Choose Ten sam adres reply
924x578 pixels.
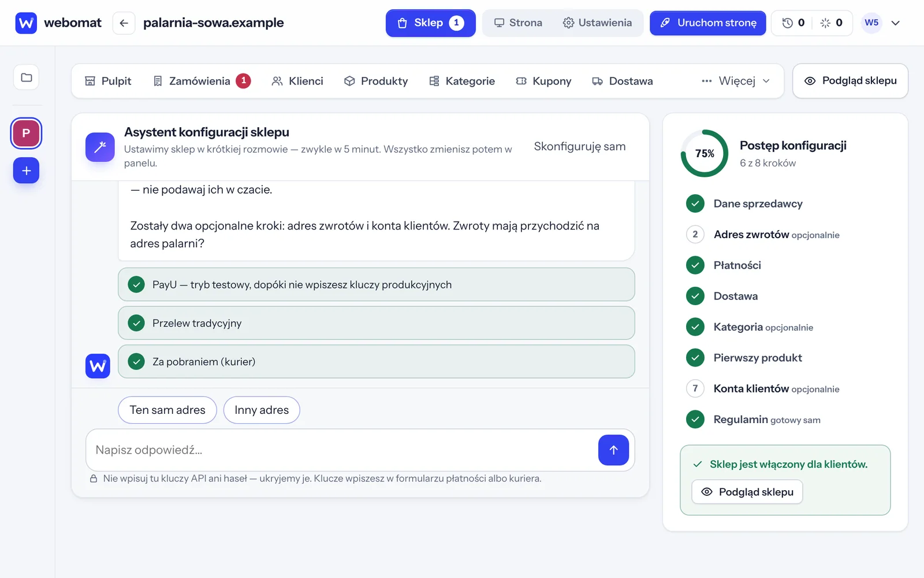167,410
